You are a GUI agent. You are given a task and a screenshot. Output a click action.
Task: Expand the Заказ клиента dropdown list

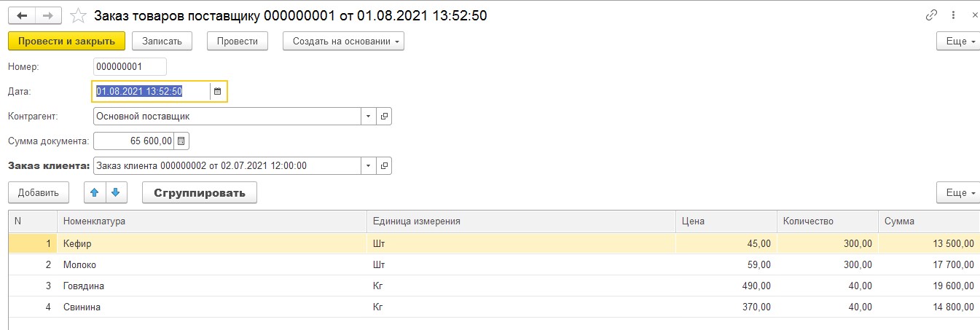(368, 165)
